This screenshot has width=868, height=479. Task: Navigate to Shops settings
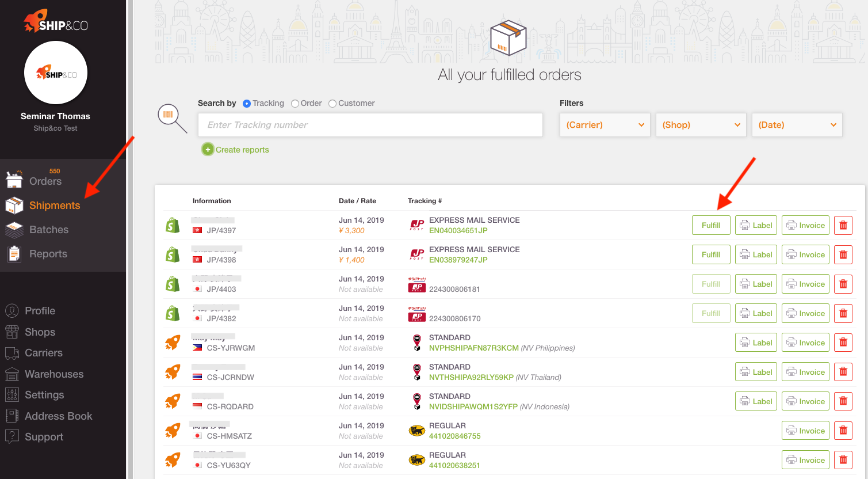40,332
